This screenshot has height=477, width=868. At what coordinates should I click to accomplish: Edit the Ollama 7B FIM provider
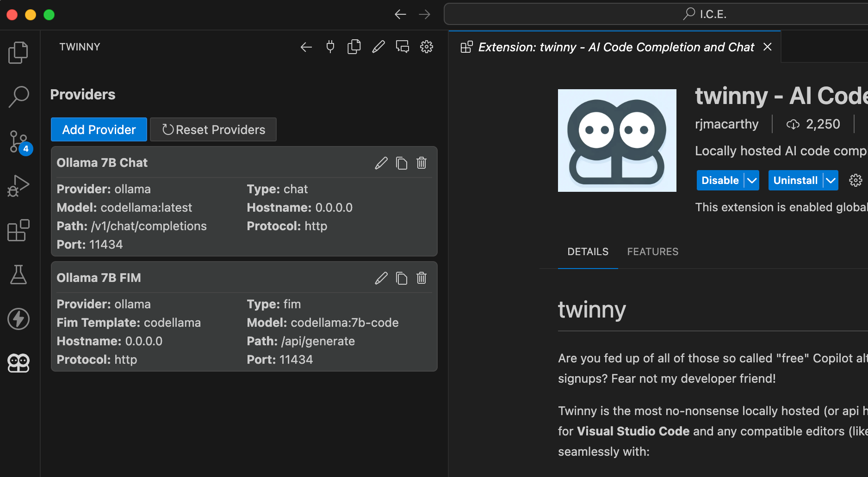[x=381, y=278]
